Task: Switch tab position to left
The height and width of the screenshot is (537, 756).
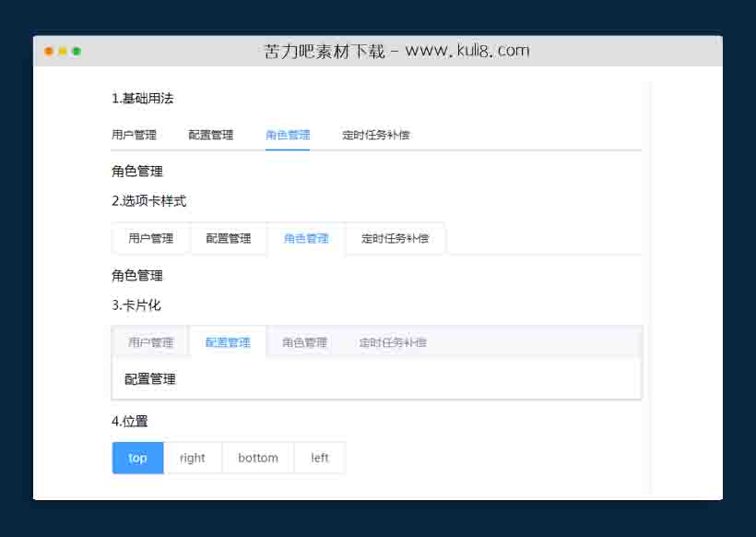Action: 319,458
